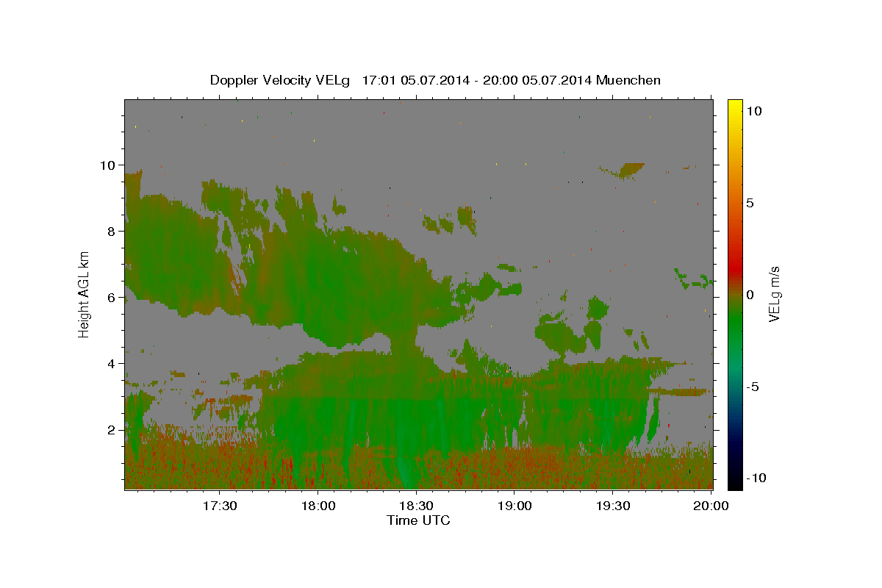The image size is (882, 588).
Task: Click the colorbar tick value 10
Action: pos(754,111)
